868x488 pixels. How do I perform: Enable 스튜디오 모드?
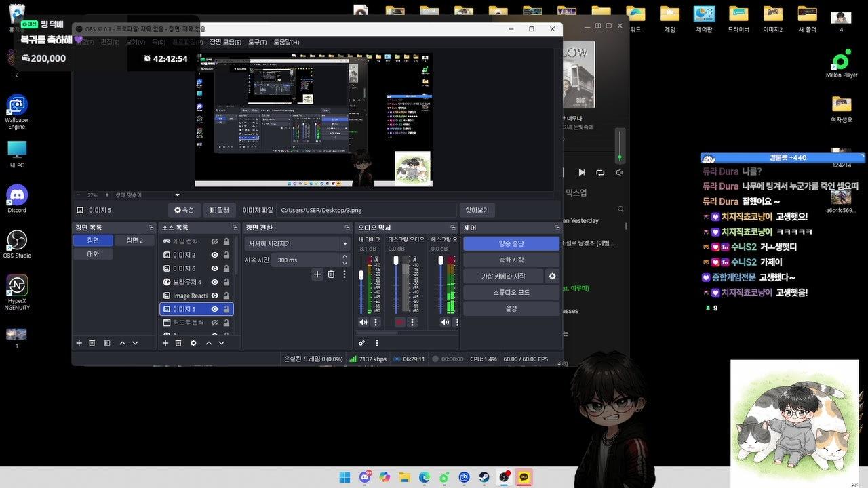511,292
